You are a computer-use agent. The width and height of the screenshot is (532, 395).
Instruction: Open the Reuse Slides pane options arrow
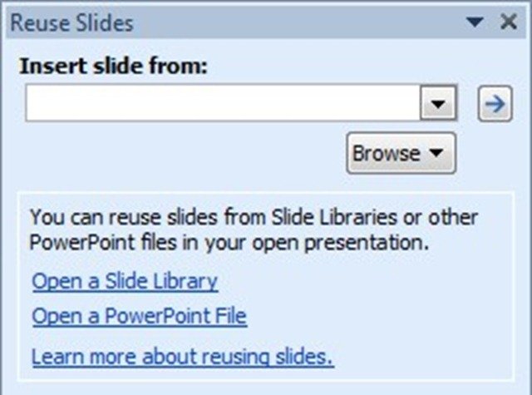click(475, 22)
